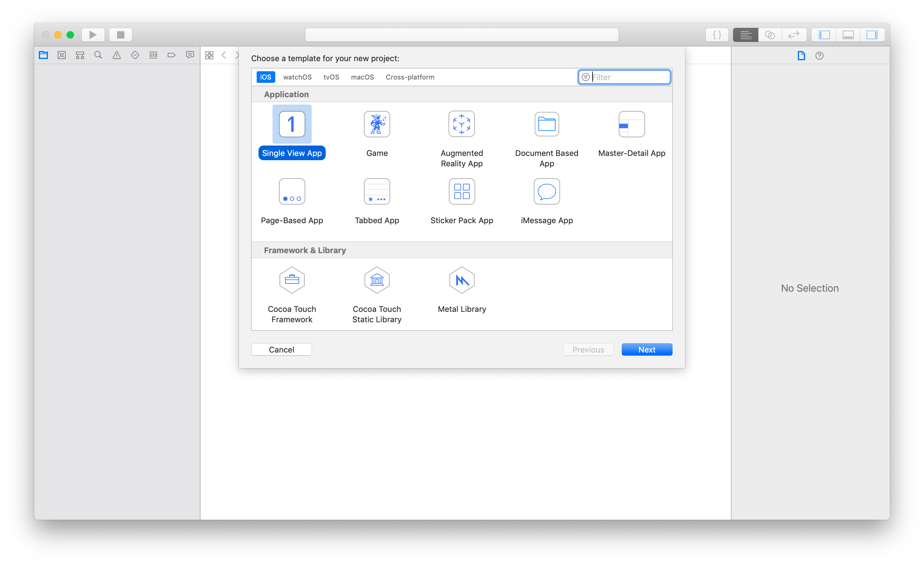This screenshot has height=565, width=924.
Task: Open the Report navigator speech-bubble icon
Action: (190, 55)
